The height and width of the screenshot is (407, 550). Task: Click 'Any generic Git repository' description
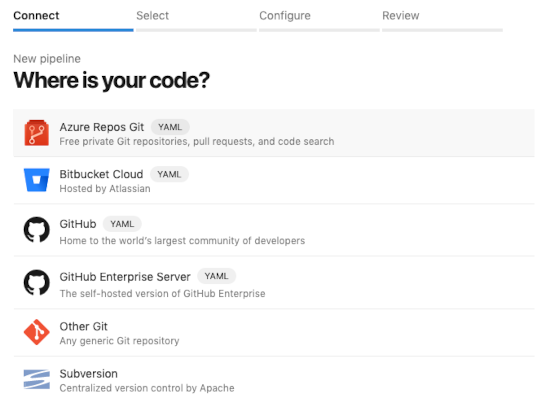tap(119, 341)
